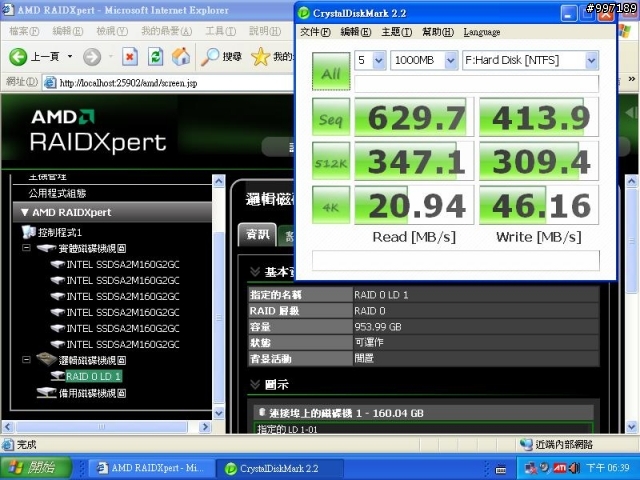Click left tree panel scroll down arrow
The width and height of the screenshot is (640, 480).
click(219, 413)
